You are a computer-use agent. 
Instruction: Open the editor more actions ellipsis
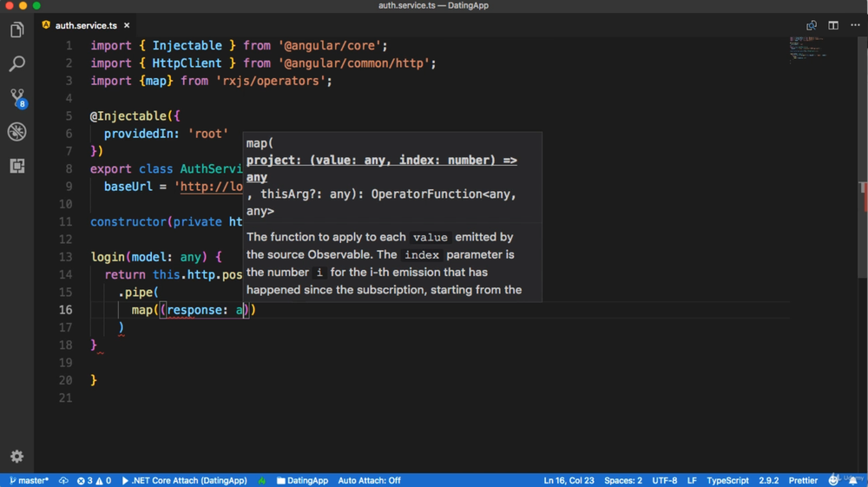pos(855,25)
